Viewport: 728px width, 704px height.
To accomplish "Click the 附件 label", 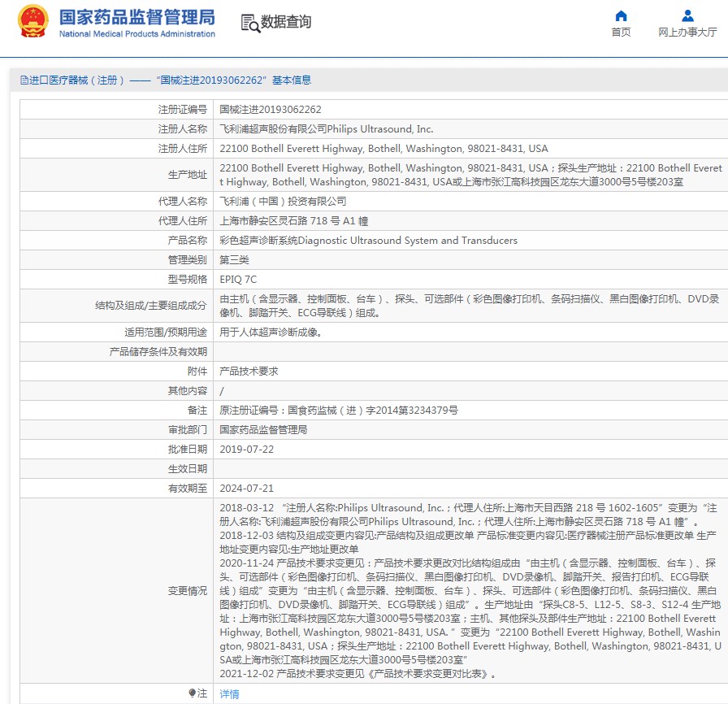I will (197, 372).
